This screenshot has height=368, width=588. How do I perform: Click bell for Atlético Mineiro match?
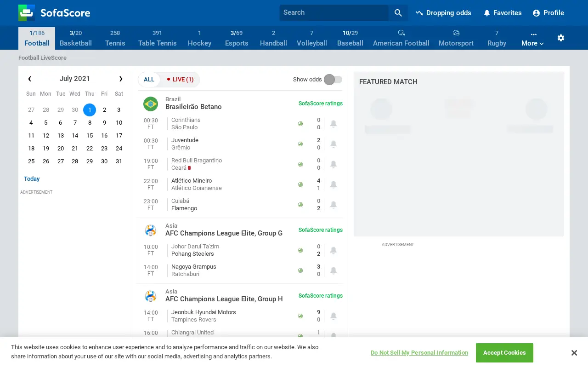pos(334,184)
